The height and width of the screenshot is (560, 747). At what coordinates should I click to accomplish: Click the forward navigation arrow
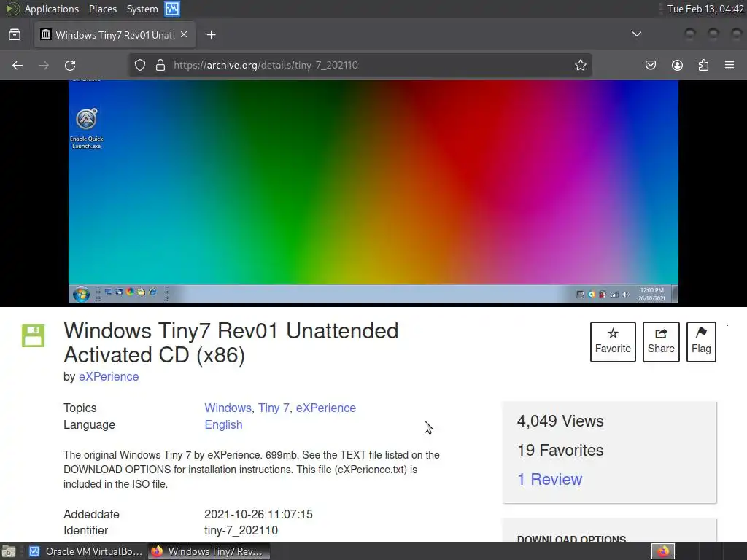(x=44, y=65)
